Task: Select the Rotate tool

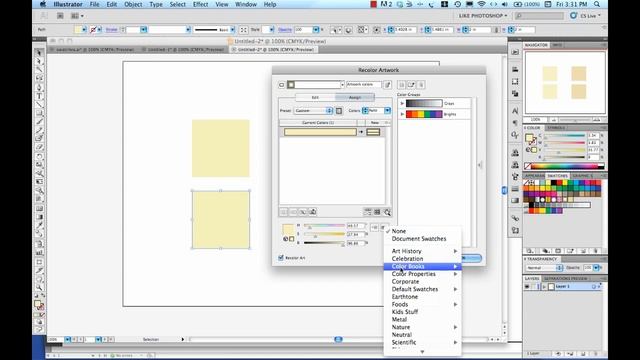Action: point(39,156)
